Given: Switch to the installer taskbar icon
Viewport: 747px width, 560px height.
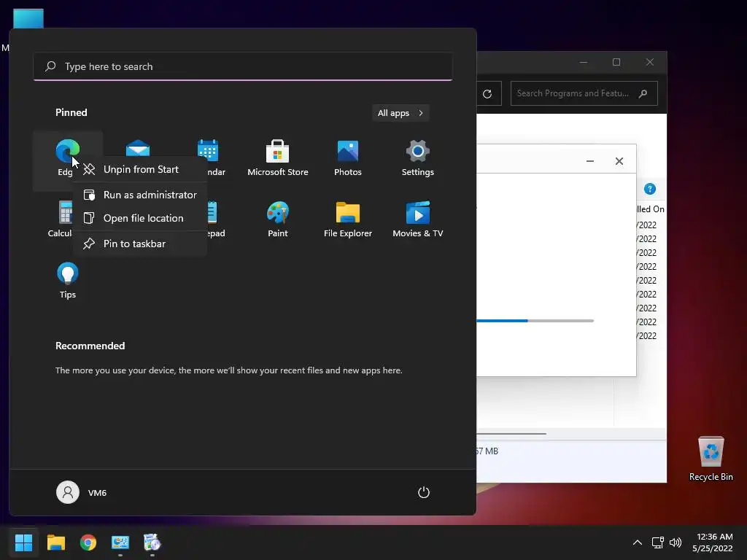Looking at the screenshot, I should coord(152,542).
